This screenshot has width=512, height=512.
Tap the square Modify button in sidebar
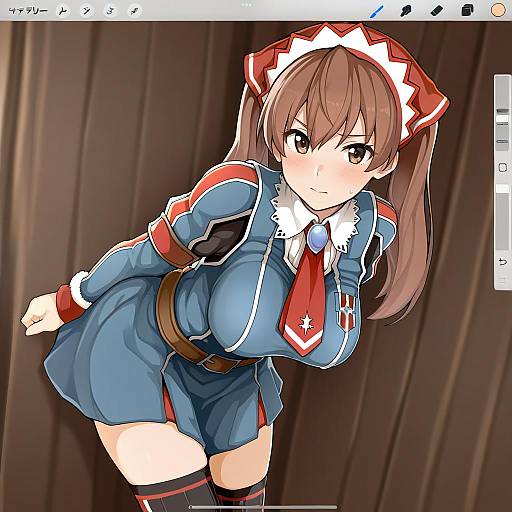(x=503, y=168)
